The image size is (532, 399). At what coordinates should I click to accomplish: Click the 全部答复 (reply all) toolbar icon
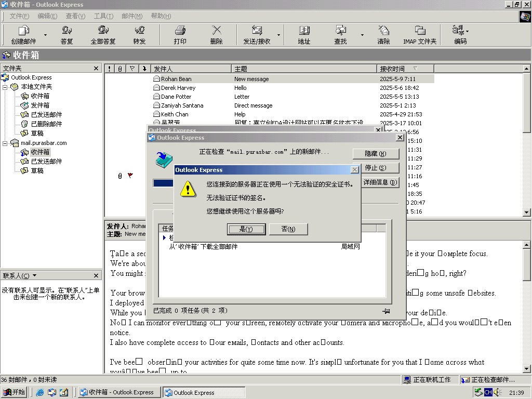click(x=103, y=35)
